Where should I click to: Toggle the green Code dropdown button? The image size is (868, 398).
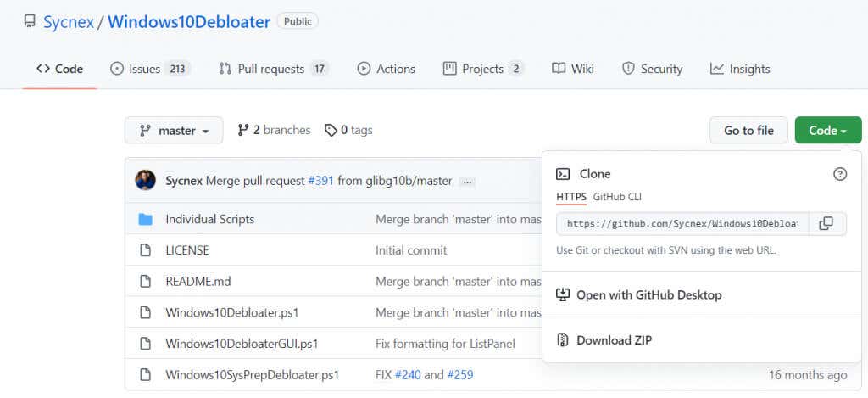(x=828, y=131)
